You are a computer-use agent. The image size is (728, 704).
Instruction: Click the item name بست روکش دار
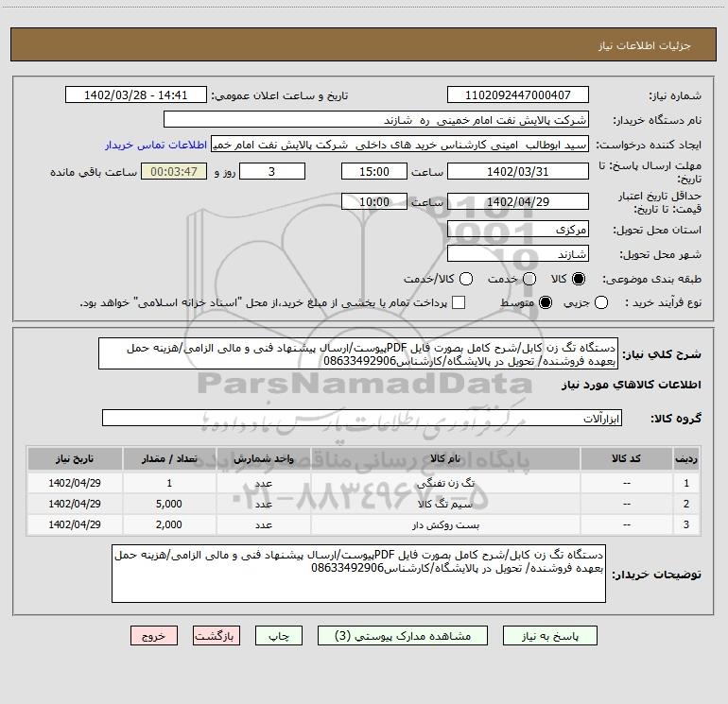(445, 524)
